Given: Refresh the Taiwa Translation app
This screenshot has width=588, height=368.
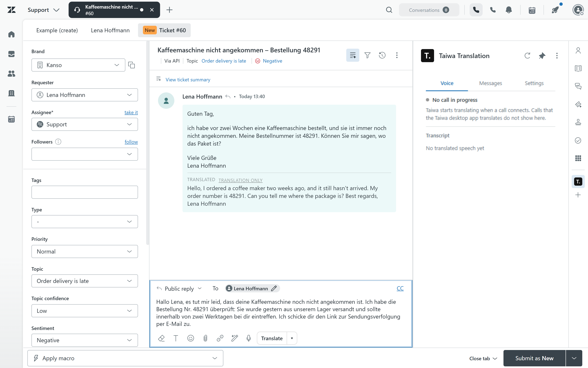Looking at the screenshot, I should coord(527,56).
